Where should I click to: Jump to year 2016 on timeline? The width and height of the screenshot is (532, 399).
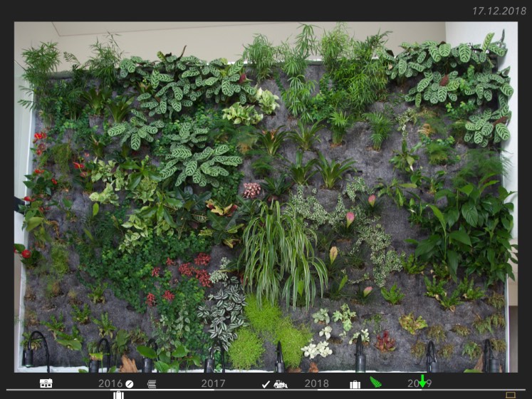pos(110,383)
